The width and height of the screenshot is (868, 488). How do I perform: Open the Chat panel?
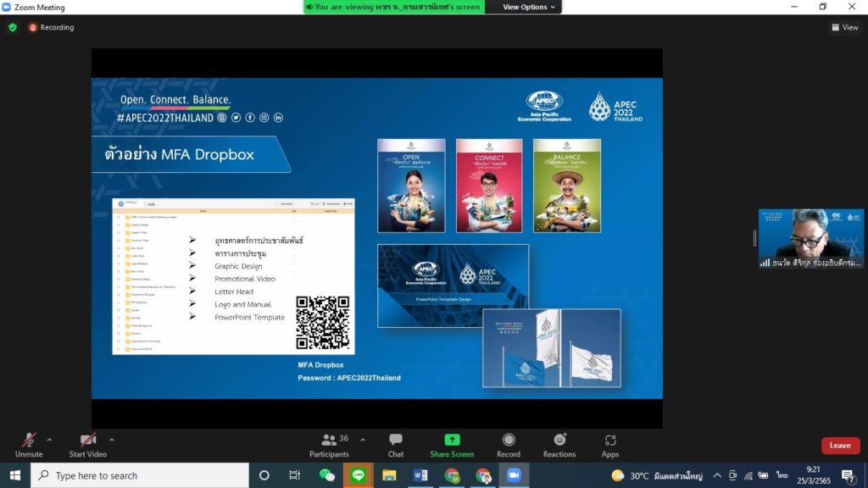pos(396,445)
